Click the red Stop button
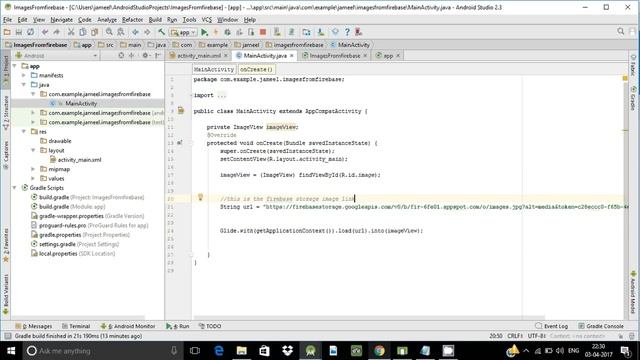Screen dimensions: 640x360 (263, 32)
